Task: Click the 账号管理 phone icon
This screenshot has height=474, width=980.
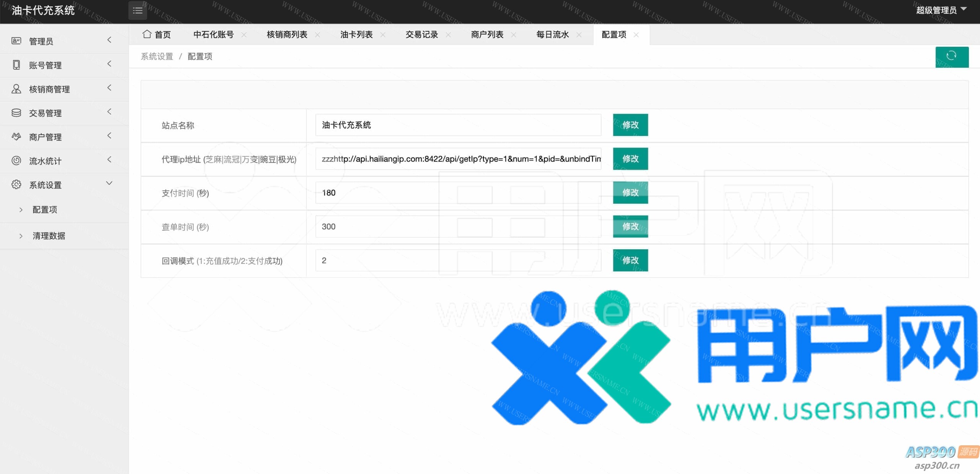Action: pyautogui.click(x=16, y=65)
